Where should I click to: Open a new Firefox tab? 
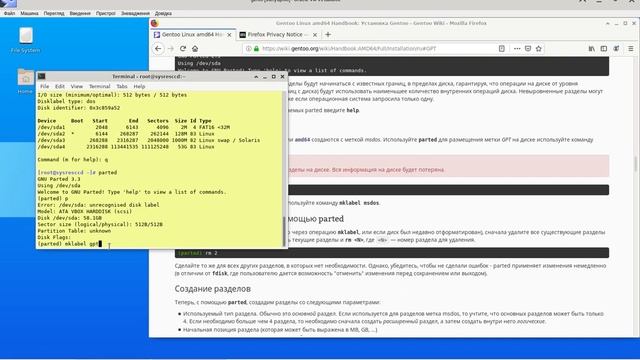tap(328, 35)
